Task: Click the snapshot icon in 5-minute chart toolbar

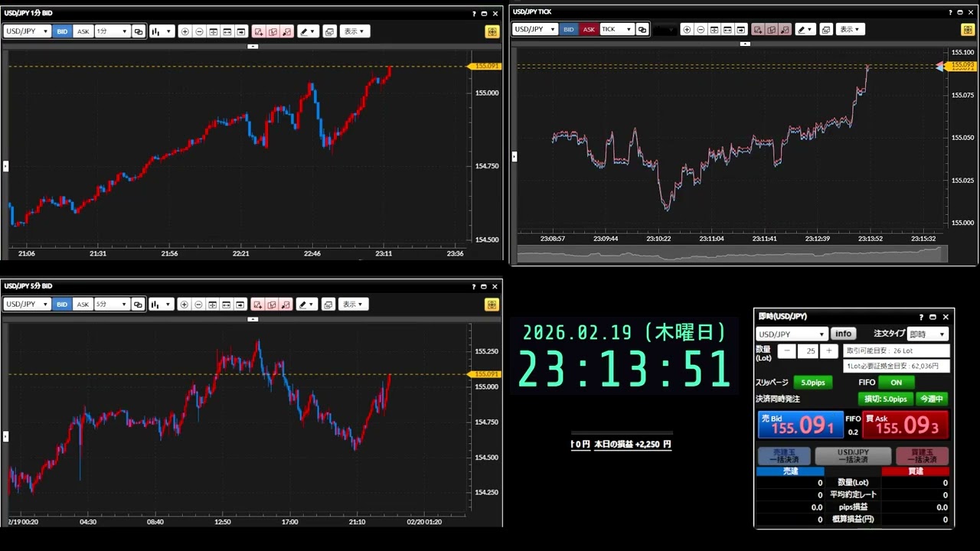Action: [x=328, y=304]
